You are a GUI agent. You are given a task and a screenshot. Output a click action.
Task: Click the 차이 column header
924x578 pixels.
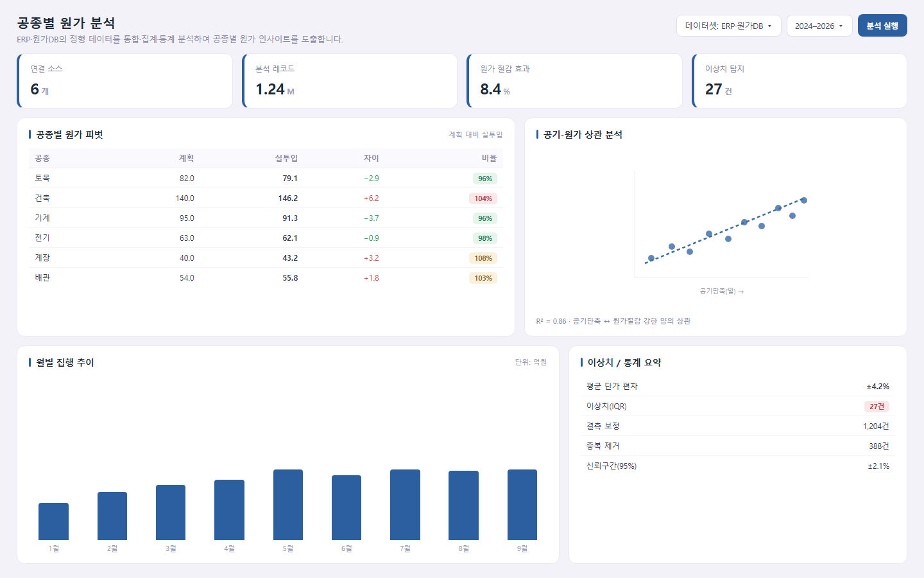pyautogui.click(x=372, y=158)
